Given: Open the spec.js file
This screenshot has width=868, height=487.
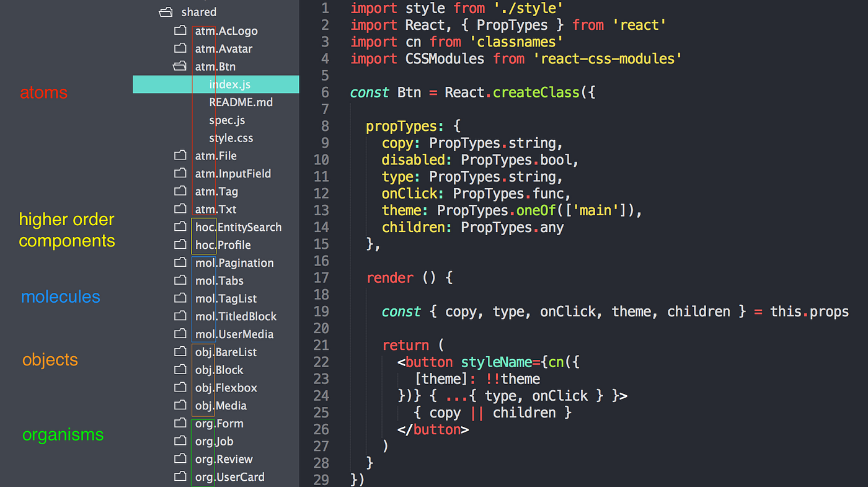Looking at the screenshot, I should click(x=227, y=120).
